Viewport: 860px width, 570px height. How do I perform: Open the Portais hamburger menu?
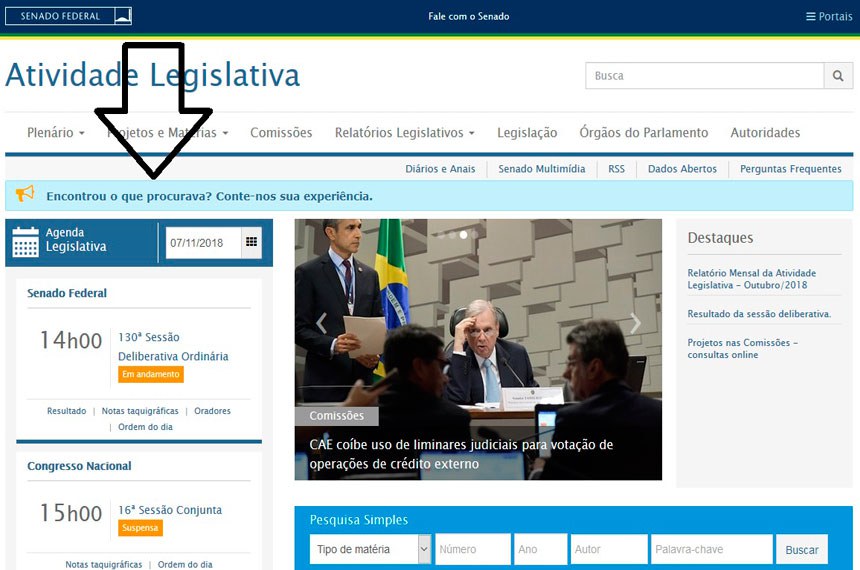[829, 16]
